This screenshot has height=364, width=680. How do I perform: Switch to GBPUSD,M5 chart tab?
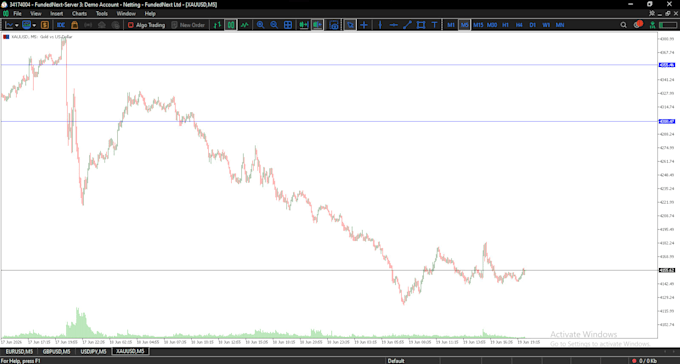click(x=56, y=351)
